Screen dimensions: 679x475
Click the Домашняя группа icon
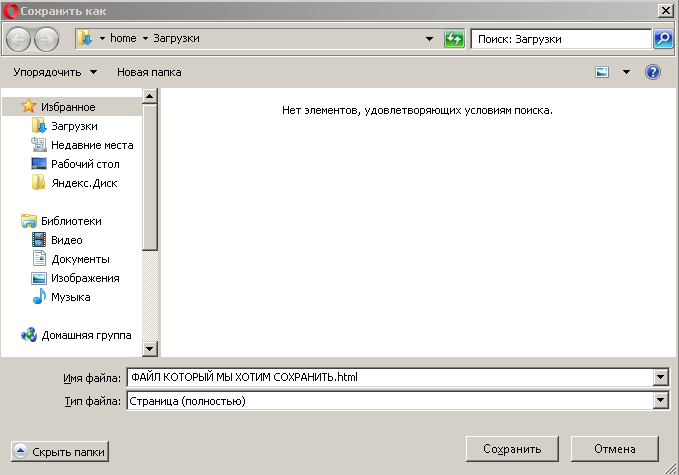pos(29,335)
